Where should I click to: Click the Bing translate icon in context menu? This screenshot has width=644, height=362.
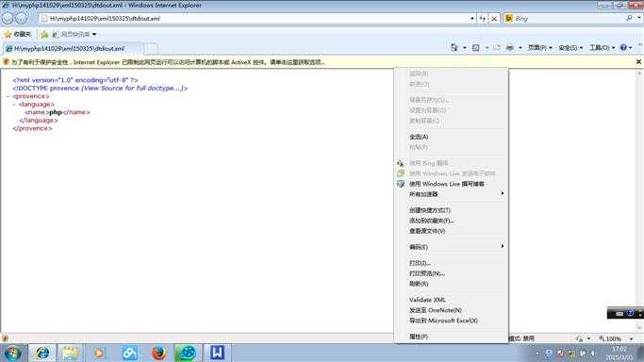[x=401, y=163]
